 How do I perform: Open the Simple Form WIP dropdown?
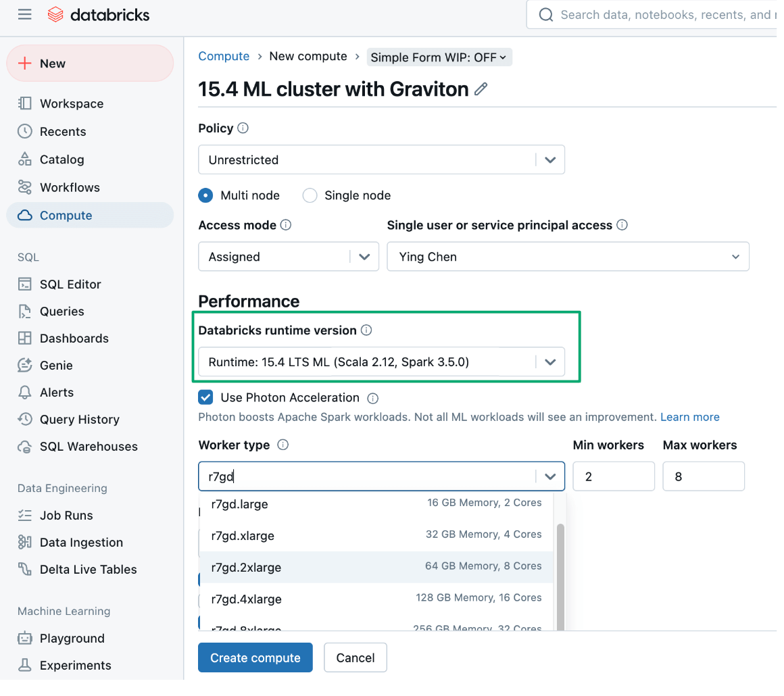(439, 57)
